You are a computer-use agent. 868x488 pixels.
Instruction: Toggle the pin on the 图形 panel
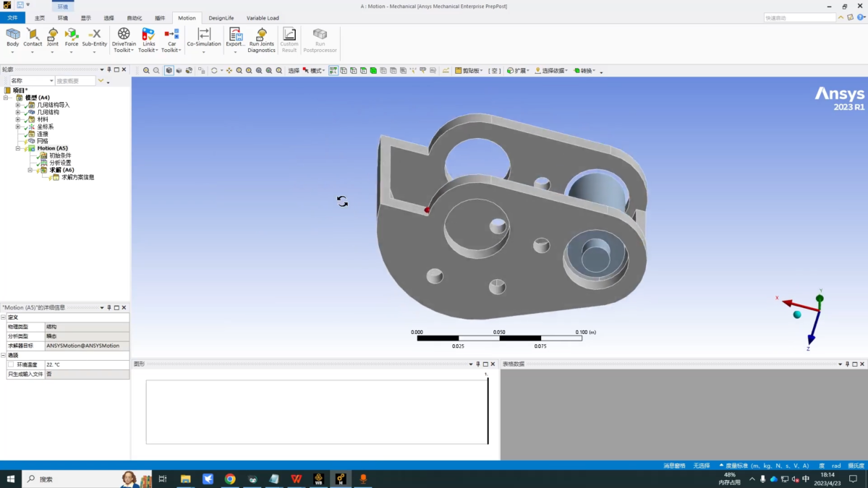coord(478,364)
